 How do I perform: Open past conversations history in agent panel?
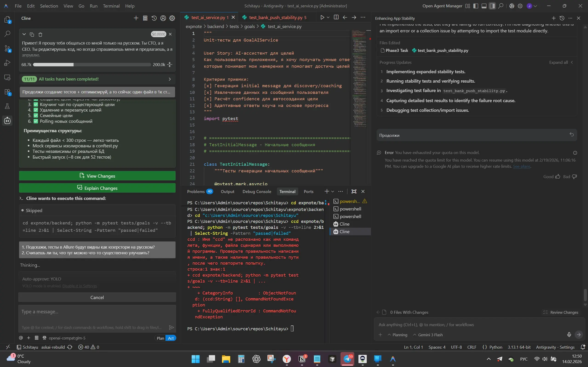[x=562, y=18]
